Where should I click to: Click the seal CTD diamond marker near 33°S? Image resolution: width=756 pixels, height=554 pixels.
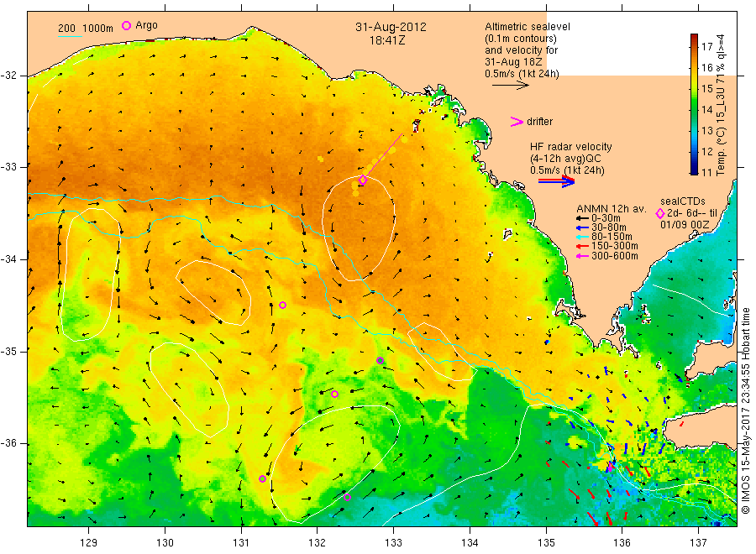(363, 180)
